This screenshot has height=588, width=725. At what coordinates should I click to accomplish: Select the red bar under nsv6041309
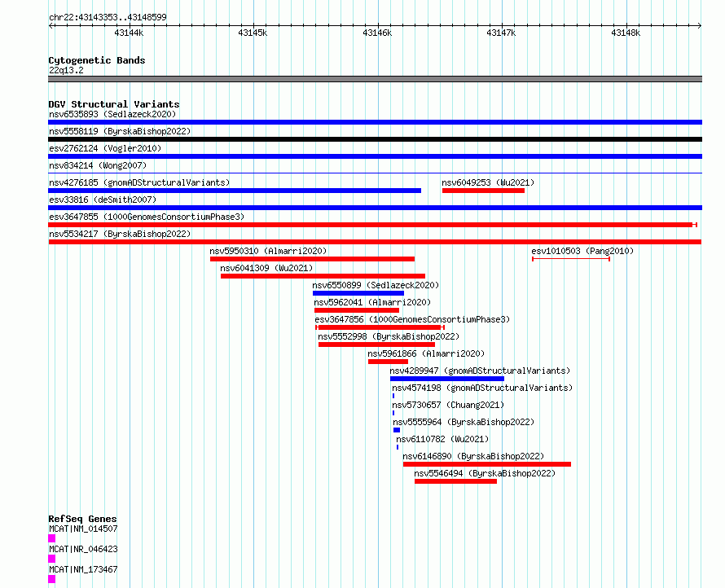(323, 276)
